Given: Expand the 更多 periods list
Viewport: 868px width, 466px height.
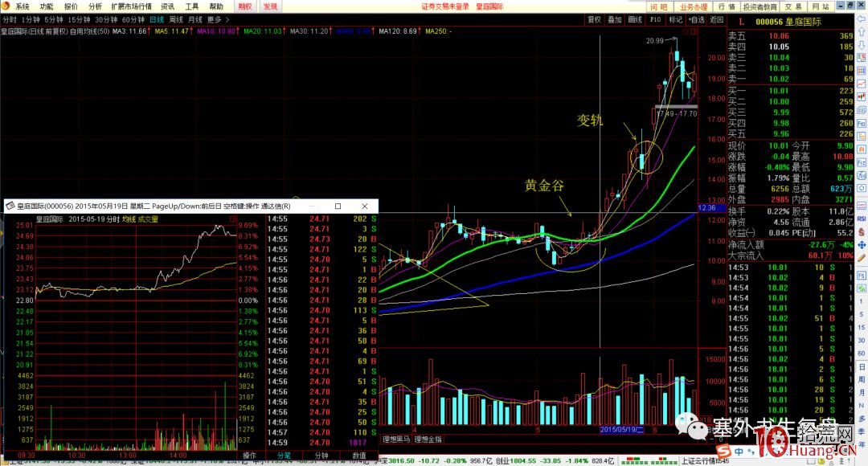Looking at the screenshot, I should [218, 19].
